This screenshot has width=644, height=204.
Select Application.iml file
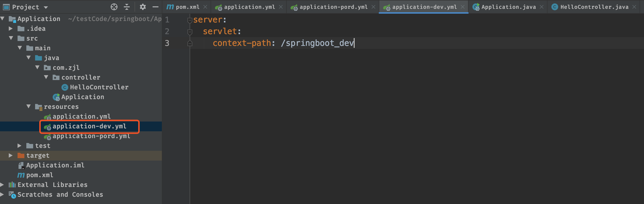coord(55,165)
